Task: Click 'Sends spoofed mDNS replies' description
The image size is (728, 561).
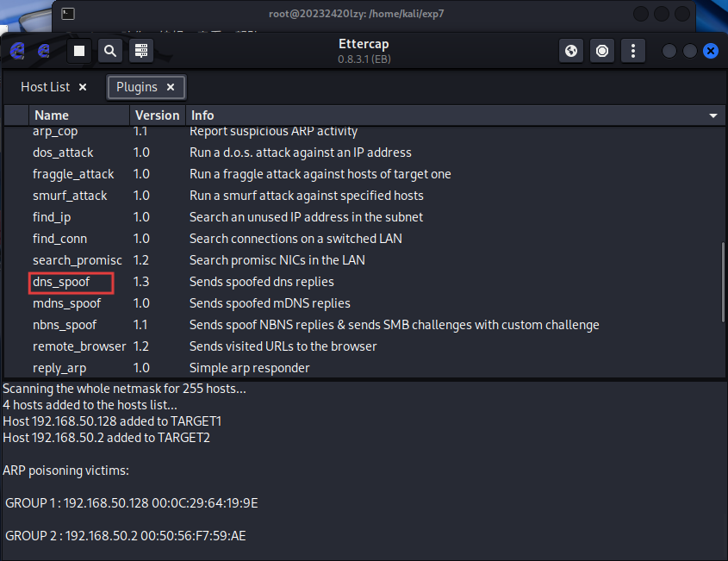Action: [270, 303]
